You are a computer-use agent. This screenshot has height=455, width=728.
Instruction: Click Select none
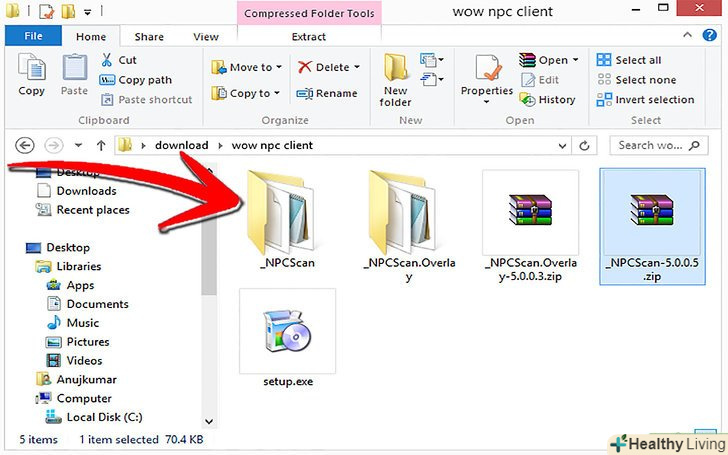(x=637, y=80)
